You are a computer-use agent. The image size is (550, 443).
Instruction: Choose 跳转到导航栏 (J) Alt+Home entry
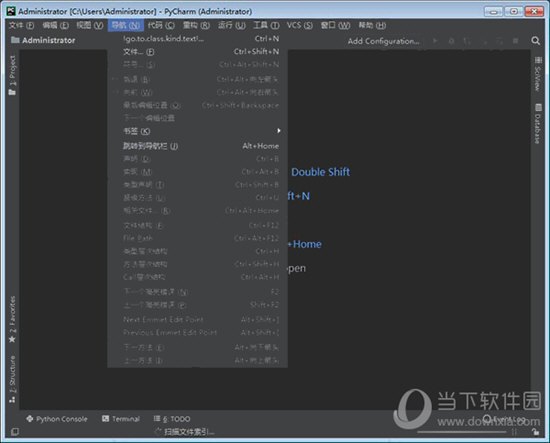tap(197, 146)
